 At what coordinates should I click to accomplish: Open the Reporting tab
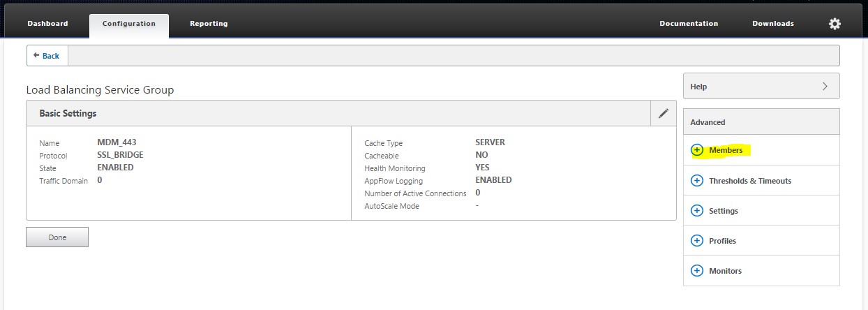(x=209, y=24)
